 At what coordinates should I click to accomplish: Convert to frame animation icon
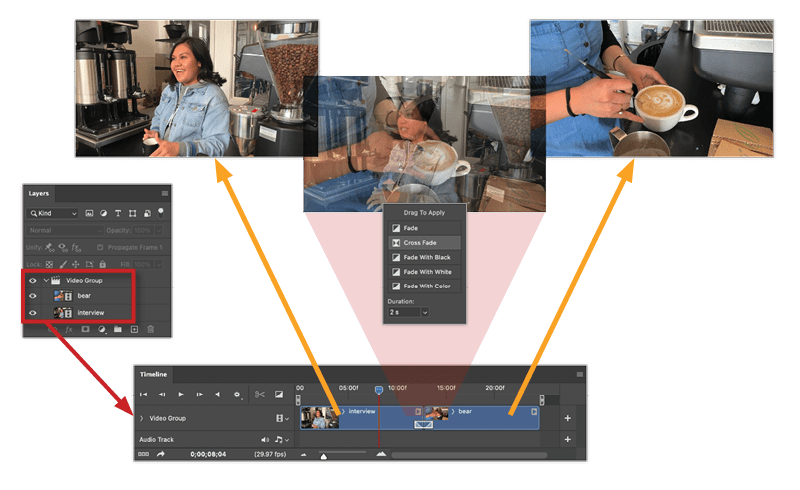pos(144,454)
